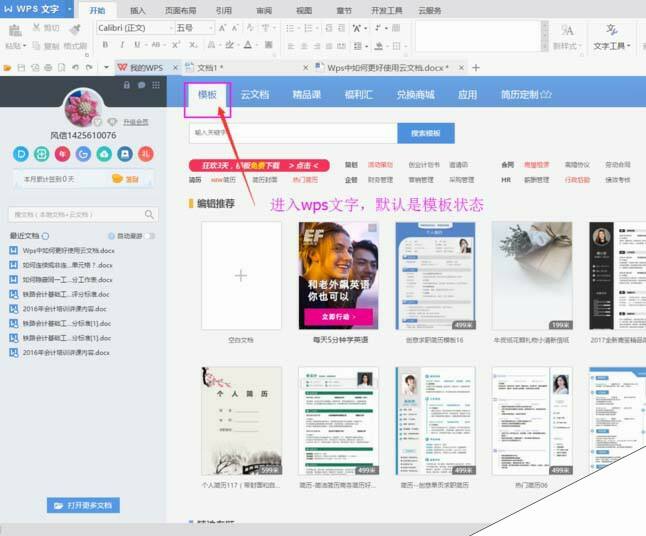Click the Cut scissors icon
The image size is (646, 536).
click(36, 28)
